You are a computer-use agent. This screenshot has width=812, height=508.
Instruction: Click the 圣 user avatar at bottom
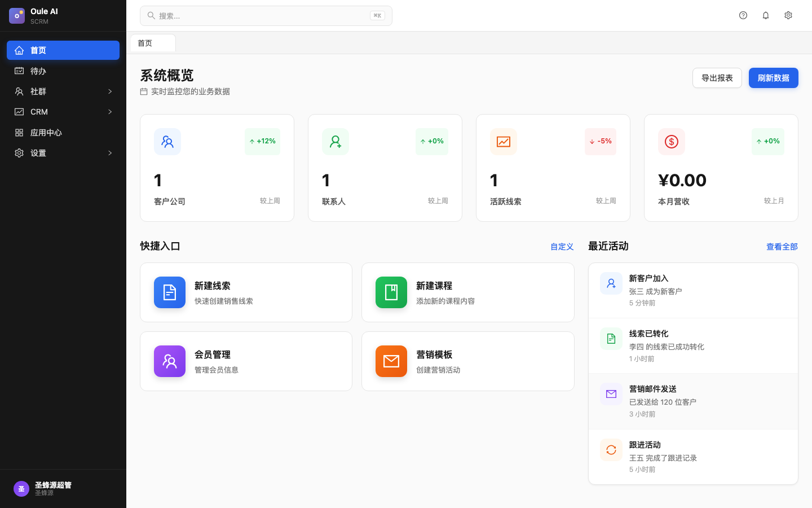pyautogui.click(x=21, y=489)
